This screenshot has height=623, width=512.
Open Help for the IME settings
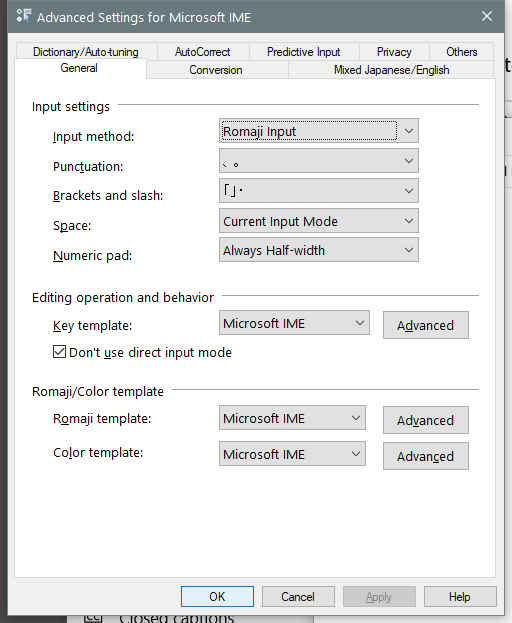(460, 596)
